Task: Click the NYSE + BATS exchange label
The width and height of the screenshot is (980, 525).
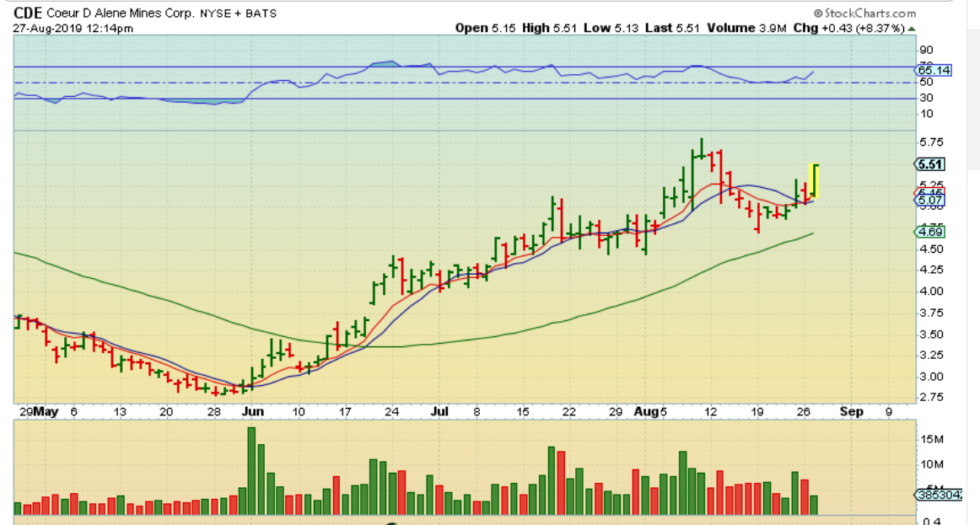Action: [238, 13]
